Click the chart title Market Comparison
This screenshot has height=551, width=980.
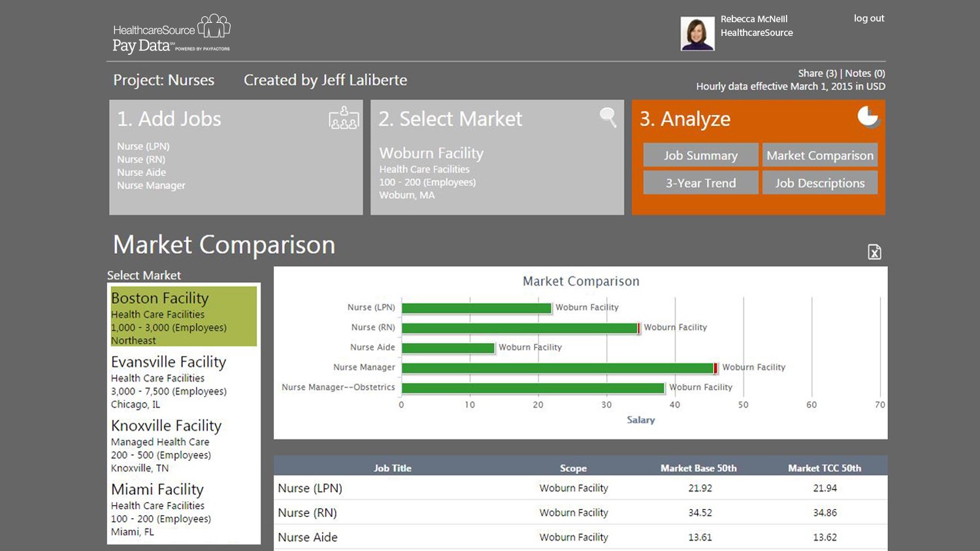[x=581, y=282]
